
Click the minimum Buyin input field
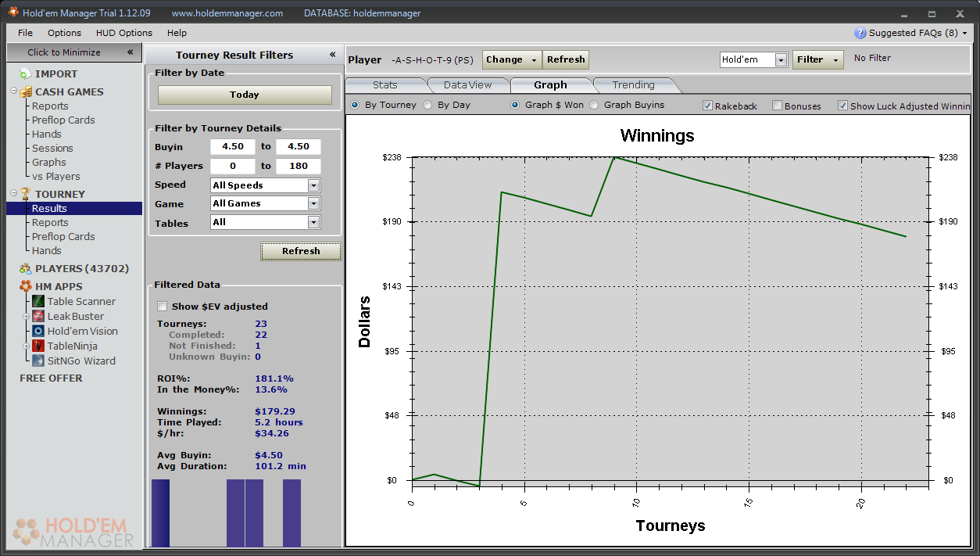click(x=233, y=146)
